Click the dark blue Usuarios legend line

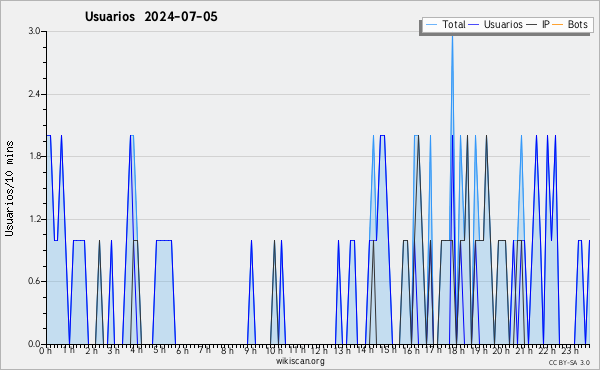[x=474, y=25]
